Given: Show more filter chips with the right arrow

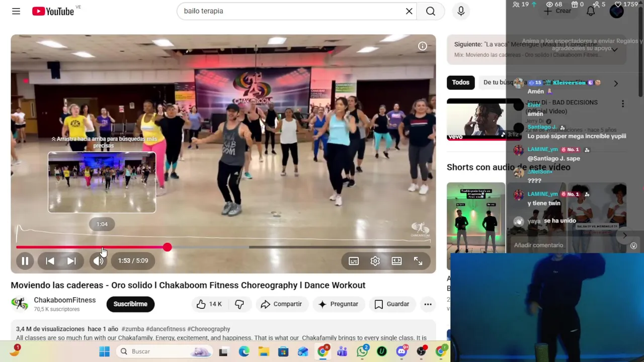Looking at the screenshot, I should [x=615, y=83].
